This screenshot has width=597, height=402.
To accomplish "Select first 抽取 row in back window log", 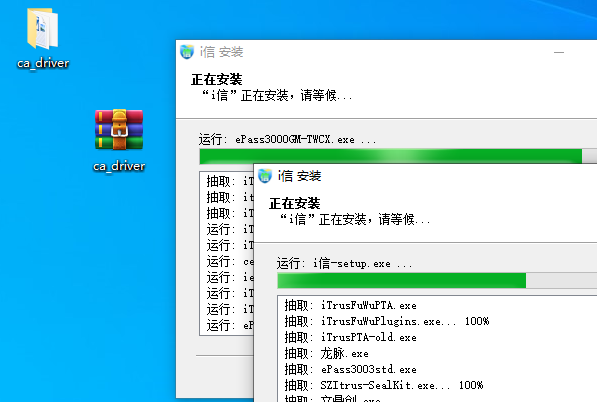I will pyautogui.click(x=230, y=181).
